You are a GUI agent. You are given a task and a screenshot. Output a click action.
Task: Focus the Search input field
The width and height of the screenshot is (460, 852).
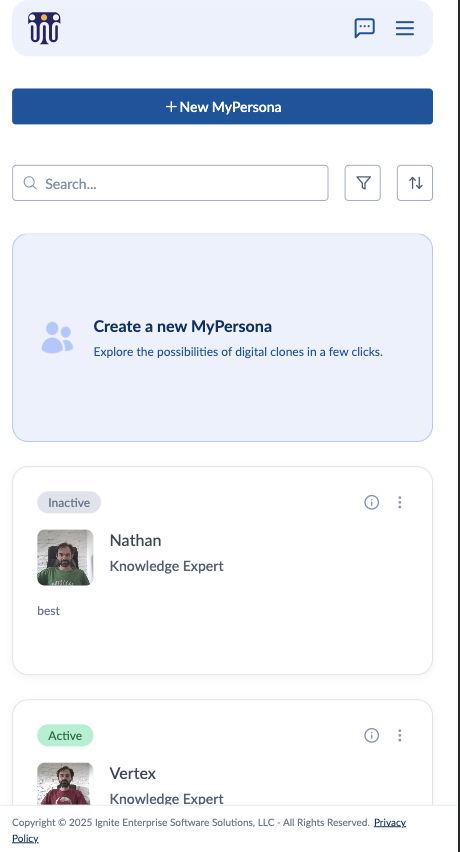tap(170, 183)
